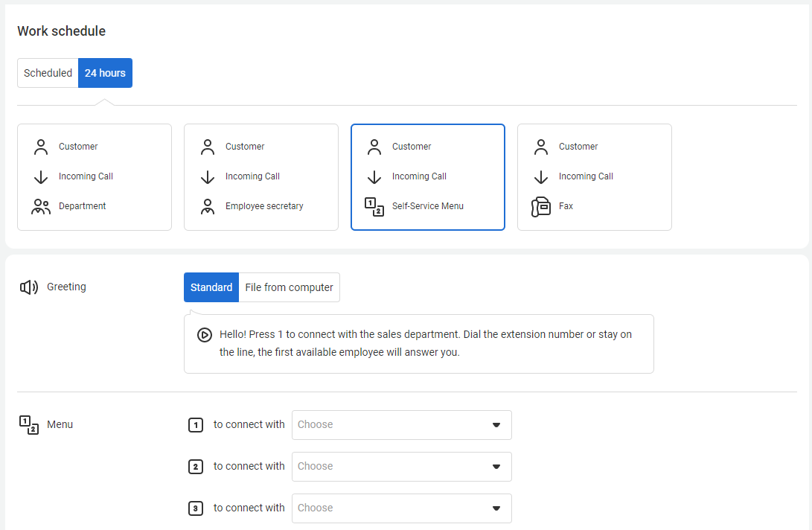This screenshot has height=530, width=812.
Task: Click the Fax machine icon
Action: tap(541, 206)
